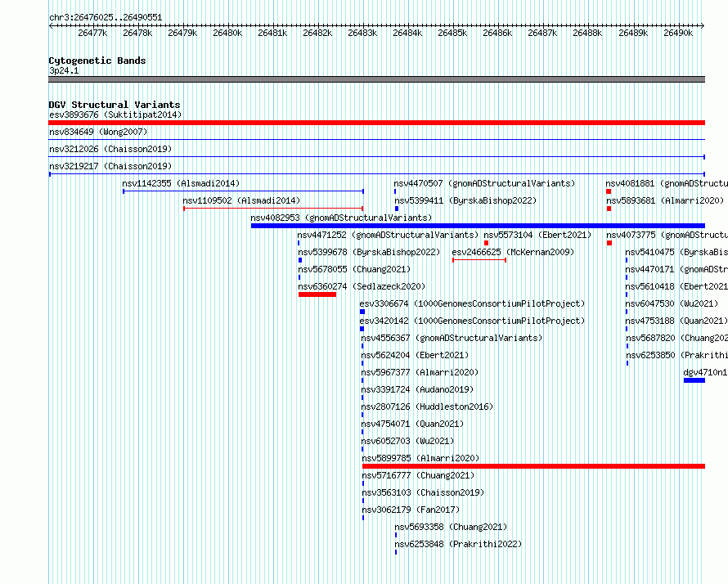Click nsv3062179 (Fan2017) label
The image size is (728, 584).
click(x=411, y=510)
